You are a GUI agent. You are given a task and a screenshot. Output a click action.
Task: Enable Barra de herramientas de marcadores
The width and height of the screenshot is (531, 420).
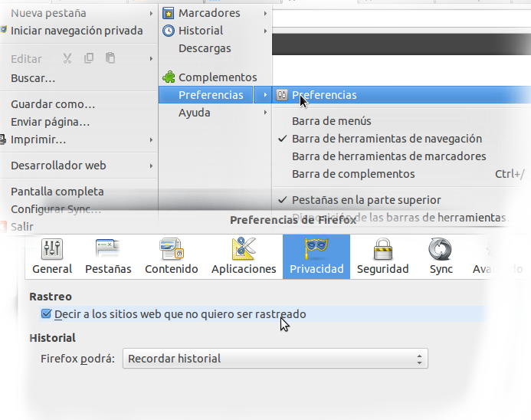point(388,156)
